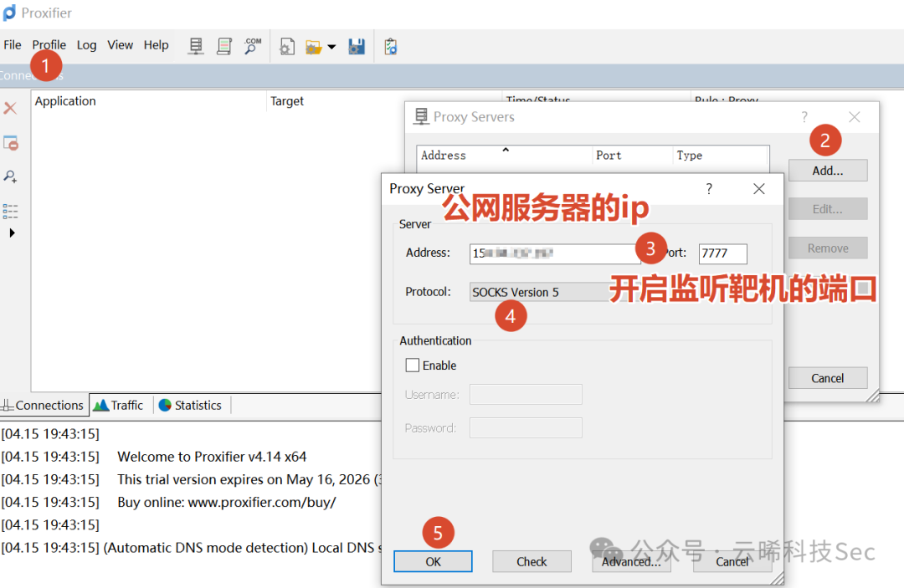904x588 pixels.
Task: Click the Username field
Action: point(526,395)
